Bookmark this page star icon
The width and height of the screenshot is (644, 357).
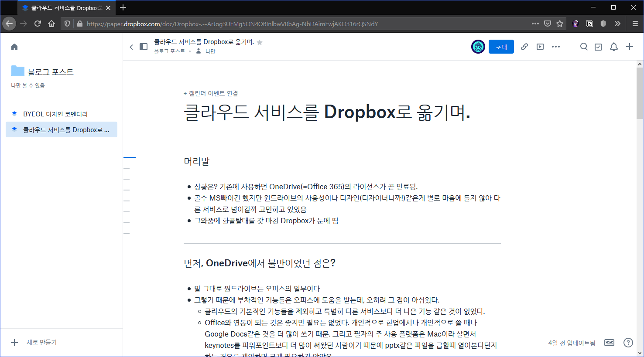click(x=560, y=24)
